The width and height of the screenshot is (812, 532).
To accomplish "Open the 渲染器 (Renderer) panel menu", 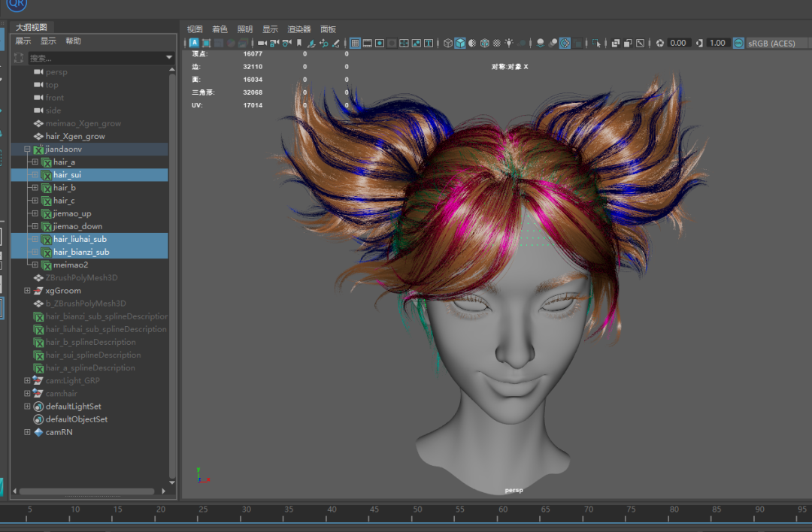I will [299, 29].
